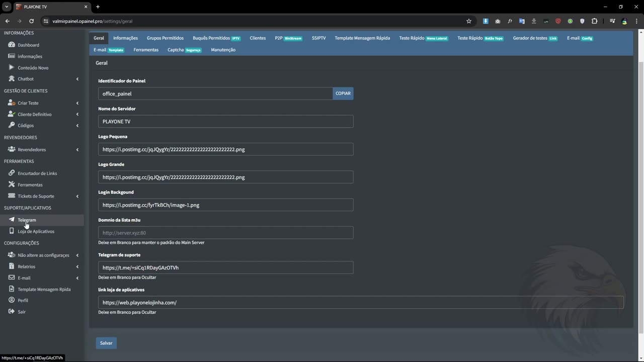Open the Buquês Permitidos IPTV tab
This screenshot has width=644, height=362.
(216, 38)
